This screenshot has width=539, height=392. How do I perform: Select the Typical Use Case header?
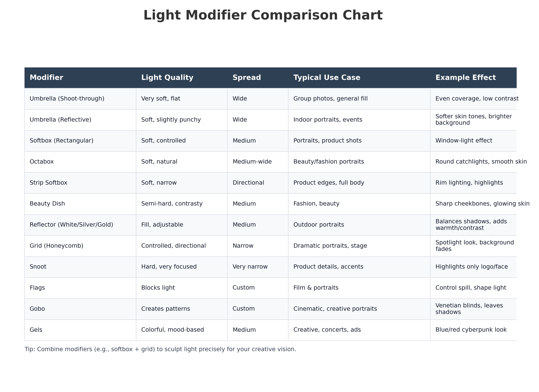[x=327, y=78]
